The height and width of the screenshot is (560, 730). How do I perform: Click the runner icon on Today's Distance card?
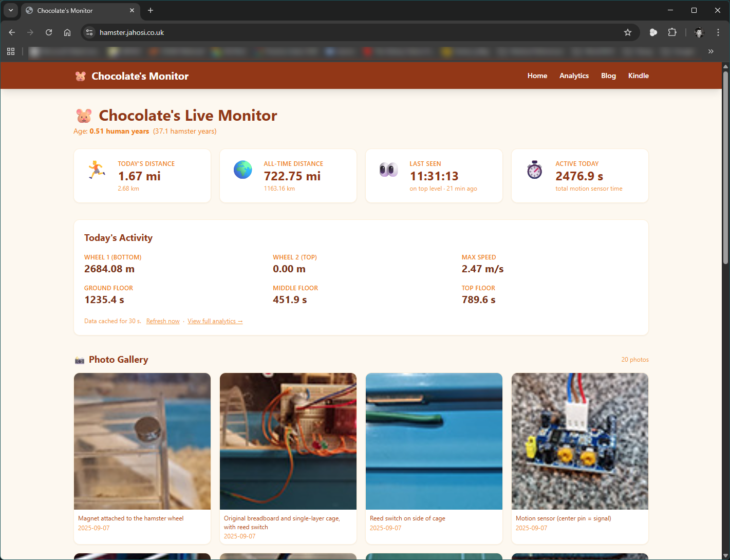(x=97, y=170)
